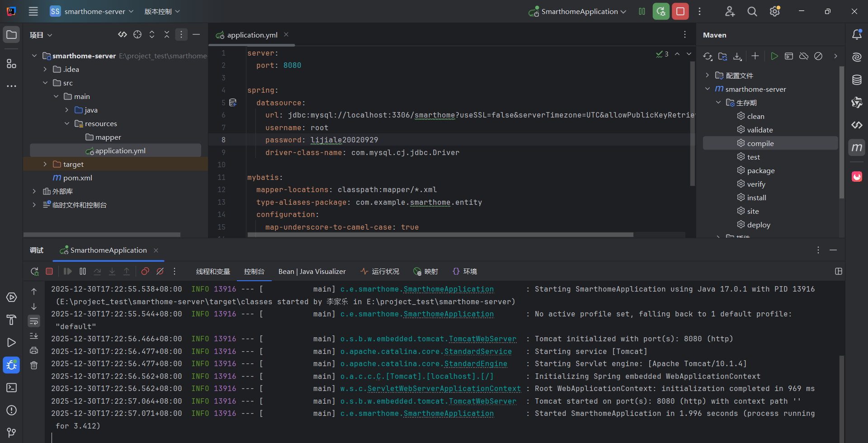Stop the running SmarthomeApplication in top toolbar
This screenshot has height=443, width=868.
click(680, 11)
